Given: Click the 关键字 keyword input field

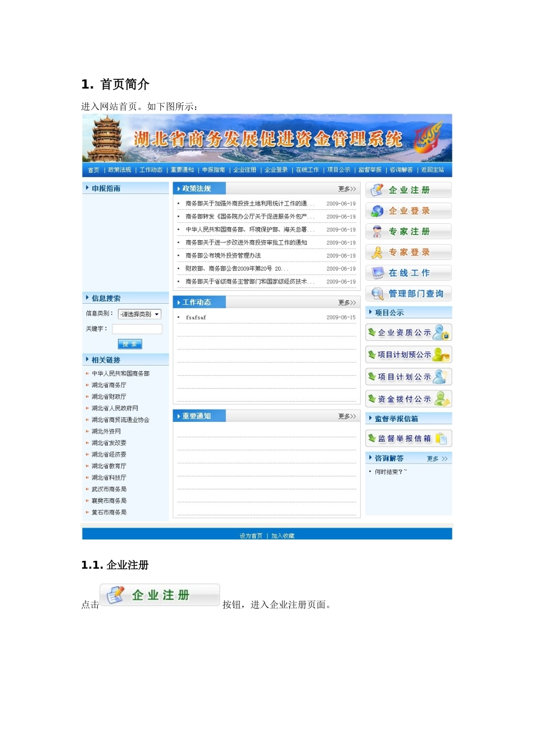Looking at the screenshot, I should pyautogui.click(x=137, y=329).
